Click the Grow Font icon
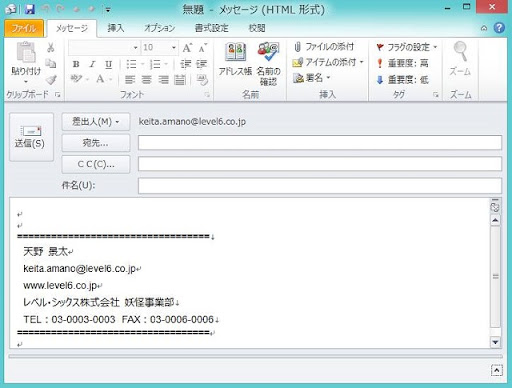512x388 pixels. tap(187, 48)
